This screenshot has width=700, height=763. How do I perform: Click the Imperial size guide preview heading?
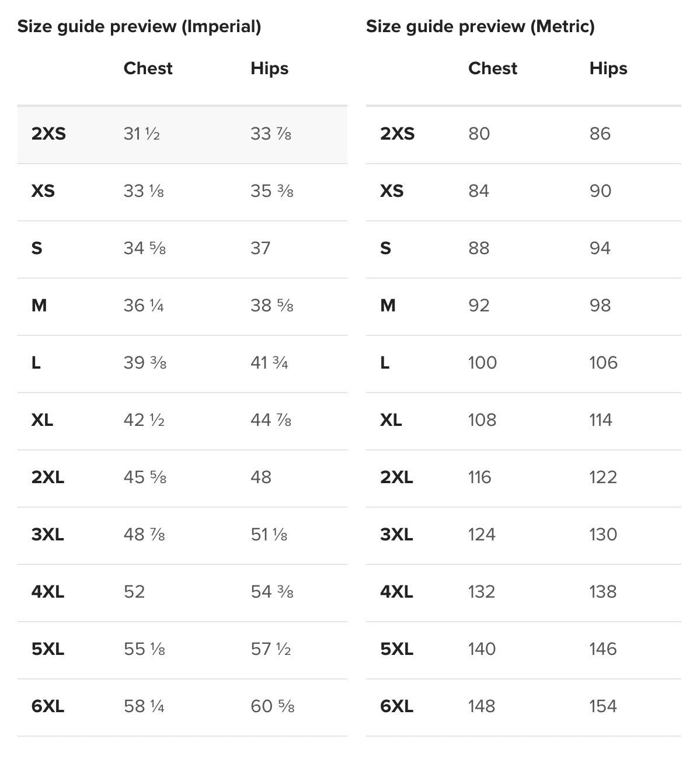coord(139,26)
